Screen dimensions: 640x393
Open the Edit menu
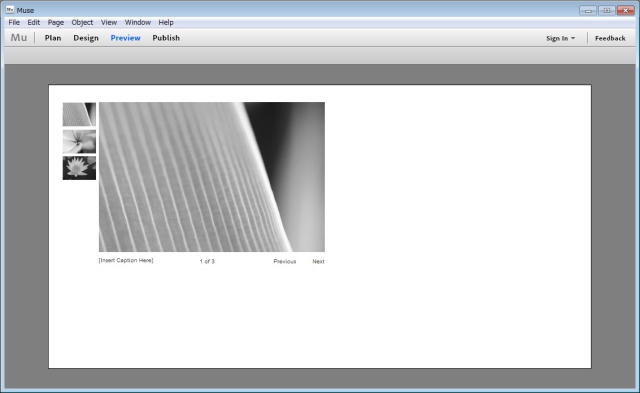33,22
